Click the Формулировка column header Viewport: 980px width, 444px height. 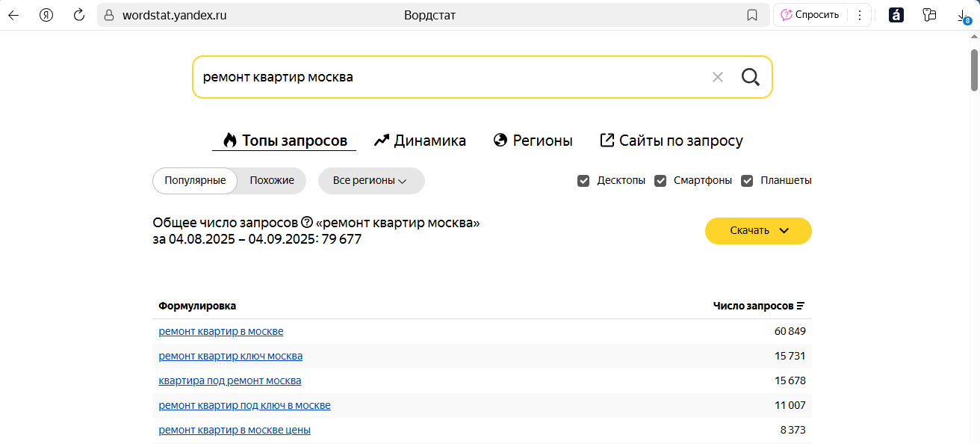tap(197, 306)
